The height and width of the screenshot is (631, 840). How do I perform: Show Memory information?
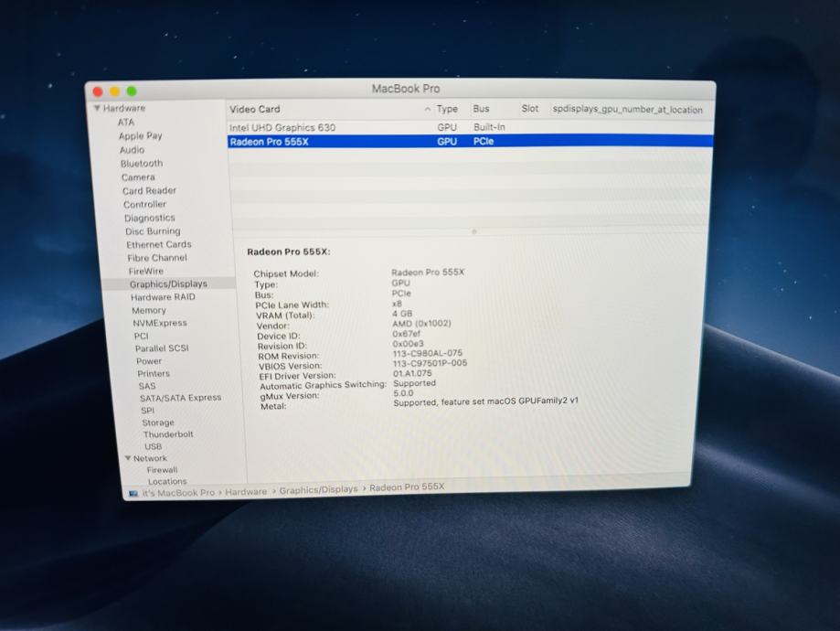tap(148, 310)
